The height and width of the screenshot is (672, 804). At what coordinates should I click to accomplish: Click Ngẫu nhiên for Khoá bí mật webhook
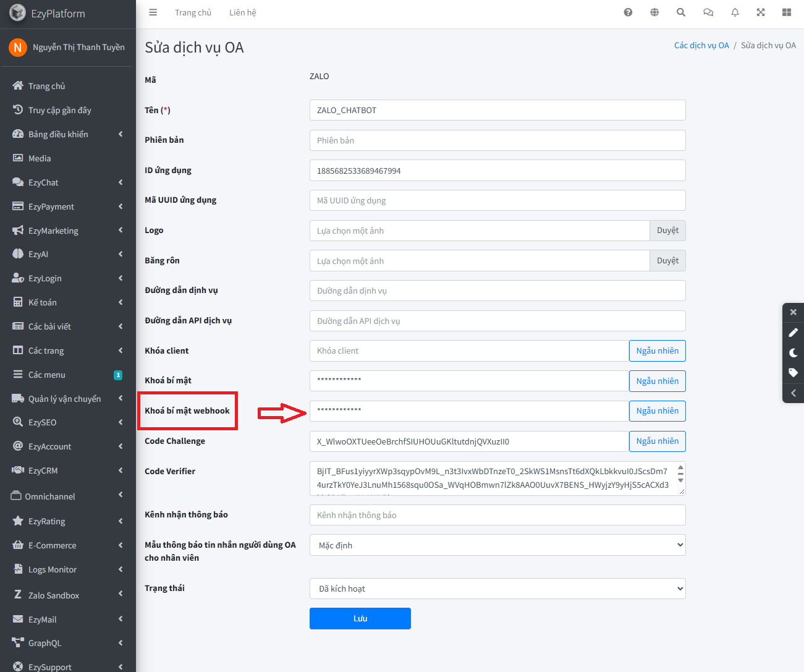pos(658,411)
